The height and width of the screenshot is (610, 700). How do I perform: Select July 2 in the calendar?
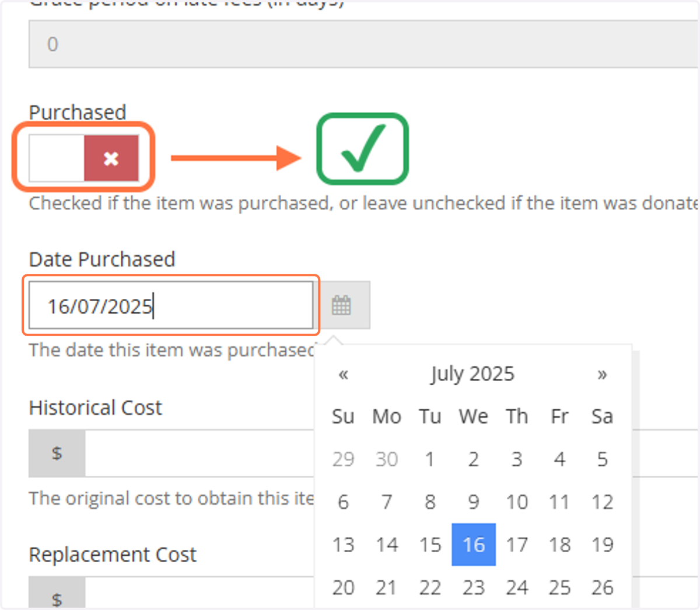point(473,459)
